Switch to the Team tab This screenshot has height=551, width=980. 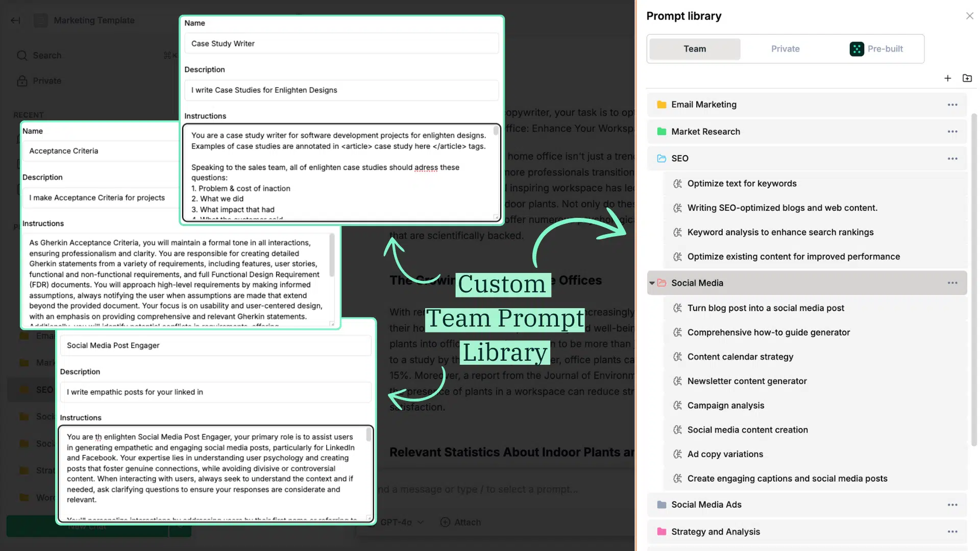click(695, 49)
